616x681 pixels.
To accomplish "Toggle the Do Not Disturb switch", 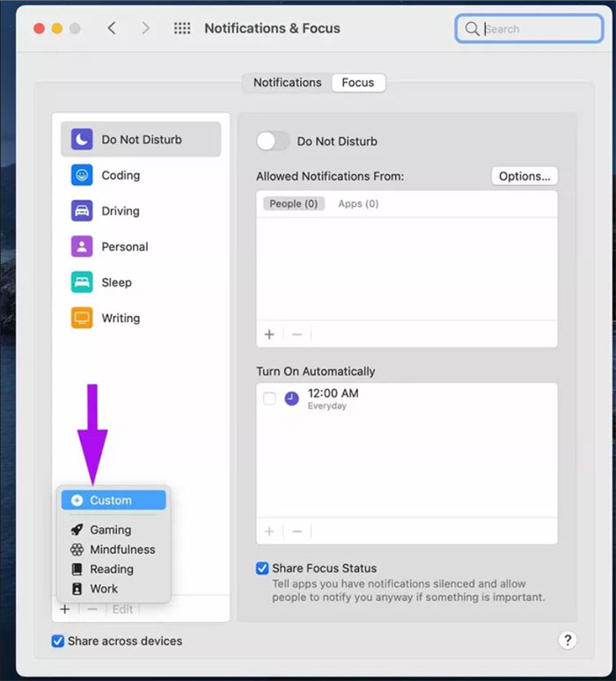I will [x=273, y=141].
